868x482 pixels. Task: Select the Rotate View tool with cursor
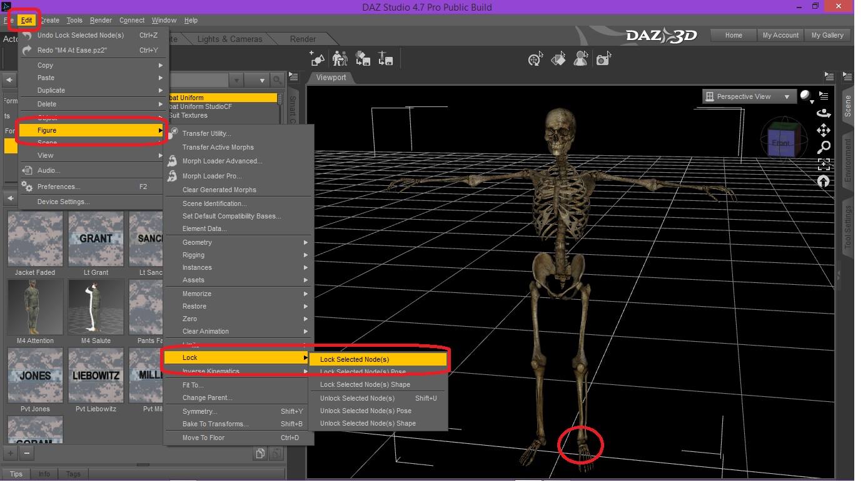tap(535, 59)
